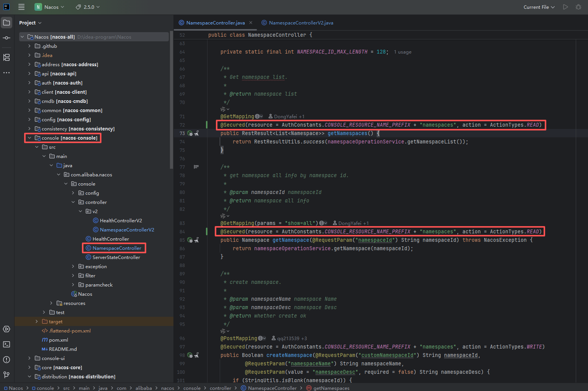Screen dimensions: 588x391
Task: Click the doc render icon at line 77
Action: coord(196,167)
